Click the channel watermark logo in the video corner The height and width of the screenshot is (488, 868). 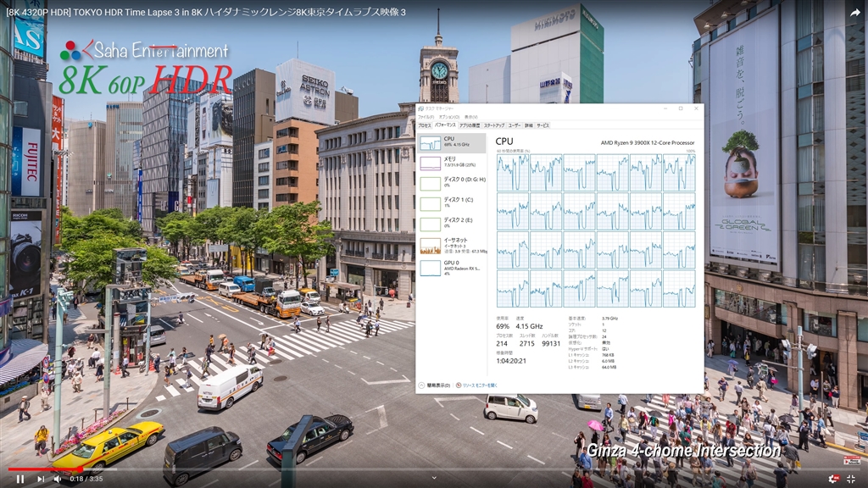851,460
